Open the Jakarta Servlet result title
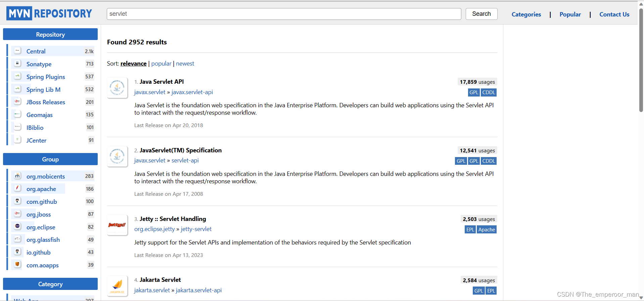The width and height of the screenshot is (644, 301). [160, 280]
